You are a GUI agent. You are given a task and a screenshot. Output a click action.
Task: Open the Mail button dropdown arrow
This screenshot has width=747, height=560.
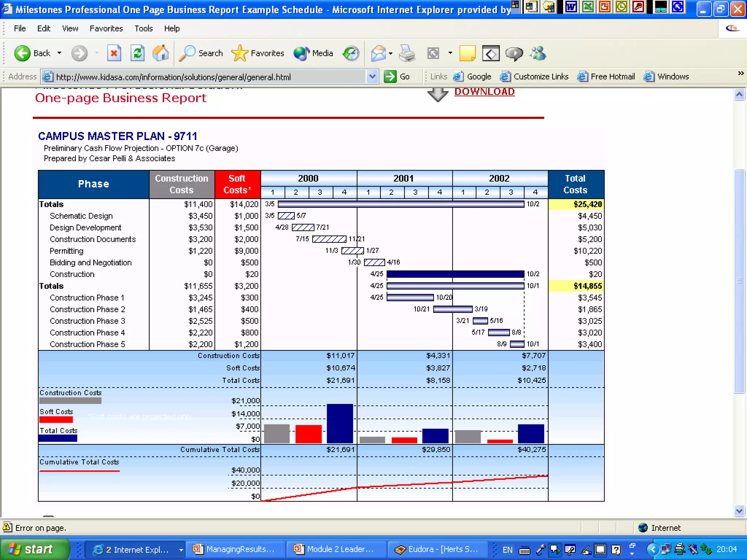pos(391,53)
